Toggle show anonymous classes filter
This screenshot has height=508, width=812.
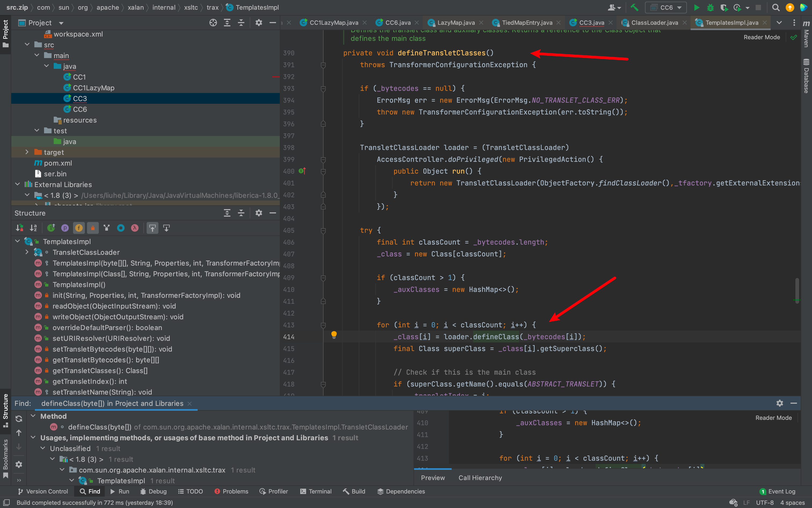tap(121, 228)
